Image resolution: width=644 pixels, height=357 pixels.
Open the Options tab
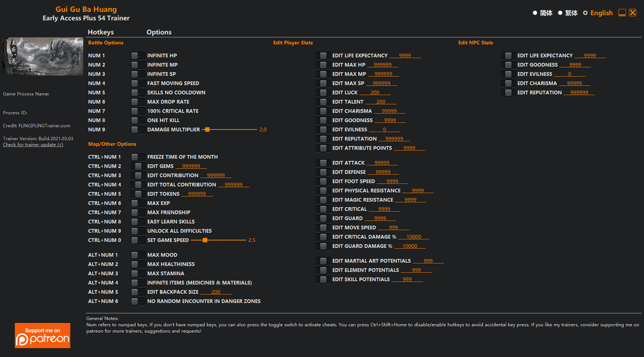point(159,32)
